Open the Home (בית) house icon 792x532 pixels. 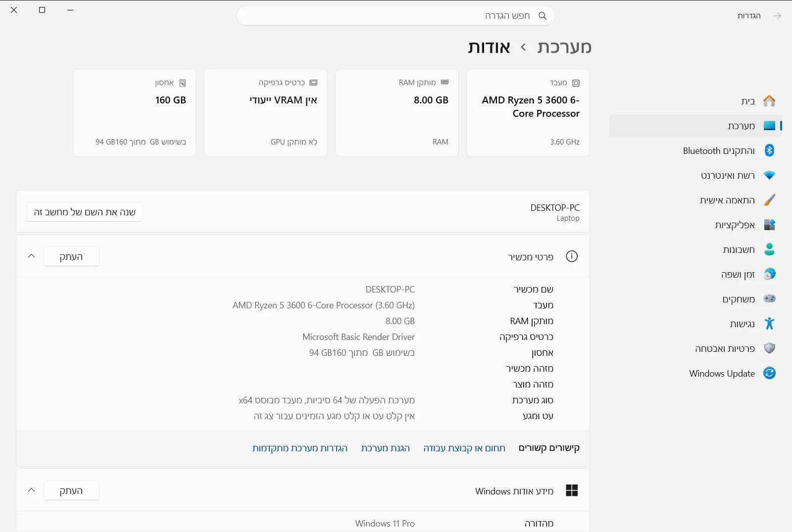769,101
